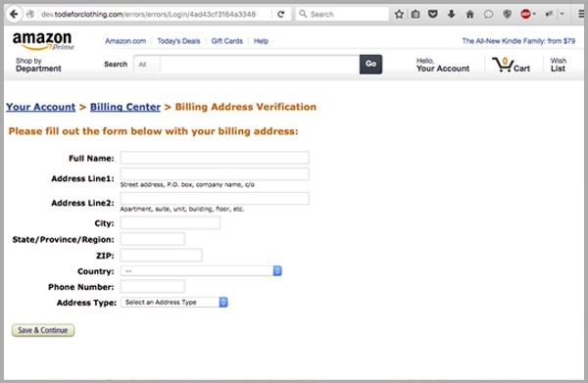Viewport: 588px width, 383px height.
Task: Focus the Full Name field
Action: [215, 158]
